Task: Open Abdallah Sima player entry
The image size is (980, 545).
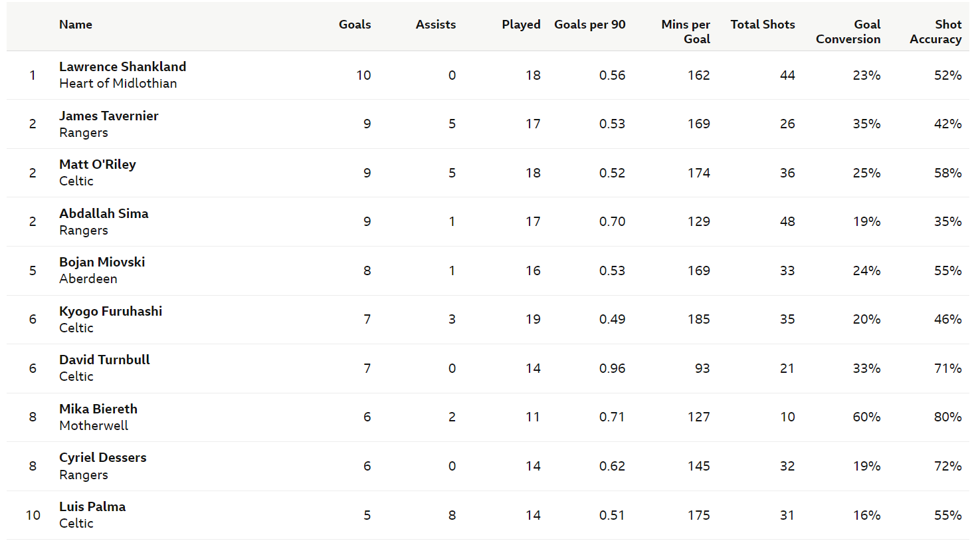Action: coord(104,213)
